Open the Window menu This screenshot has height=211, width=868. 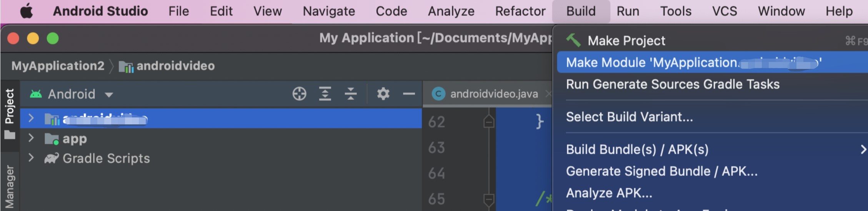click(x=781, y=11)
